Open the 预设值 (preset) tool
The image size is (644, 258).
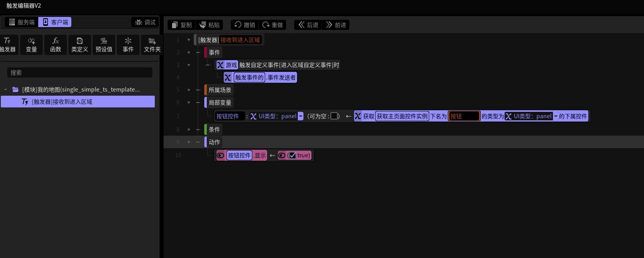pyautogui.click(x=104, y=45)
